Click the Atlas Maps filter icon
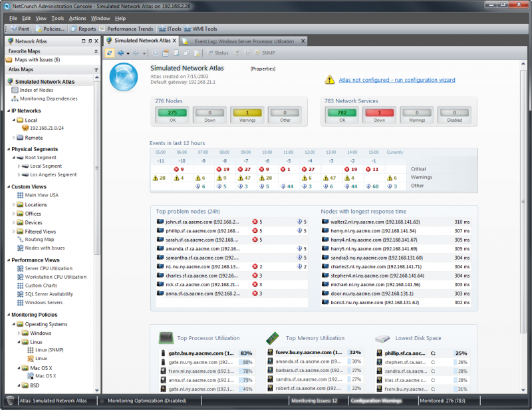Screen dimensions: 532x410 [96, 70]
